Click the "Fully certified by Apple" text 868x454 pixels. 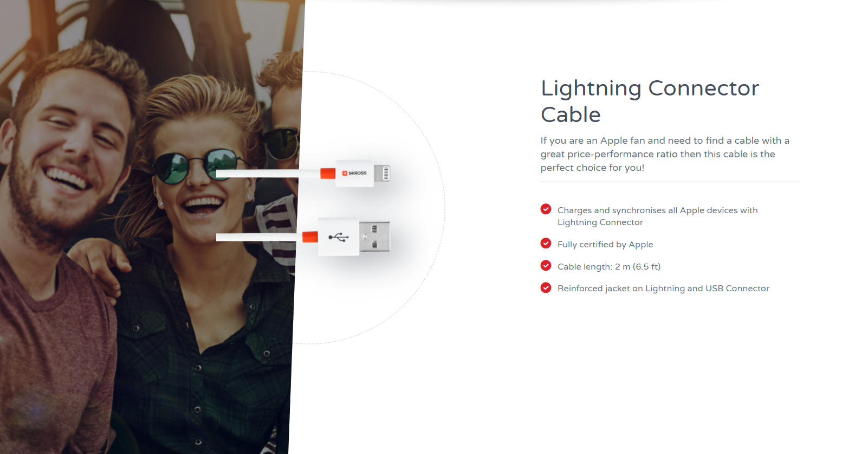pyautogui.click(x=605, y=245)
